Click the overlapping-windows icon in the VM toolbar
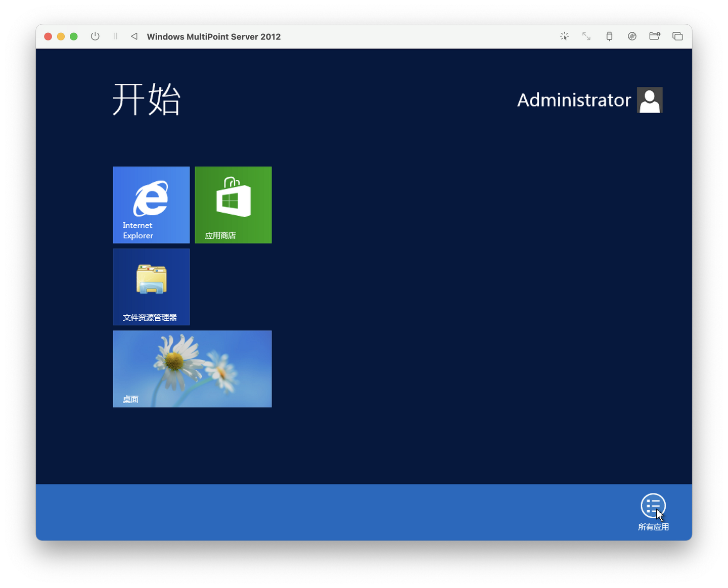Screen dimensions: 728x588 coord(677,36)
